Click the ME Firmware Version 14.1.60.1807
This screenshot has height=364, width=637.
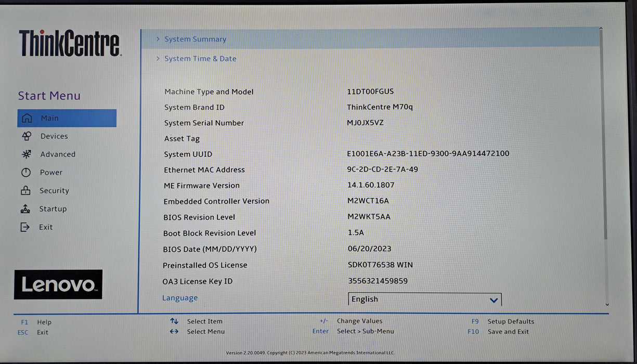(x=371, y=185)
